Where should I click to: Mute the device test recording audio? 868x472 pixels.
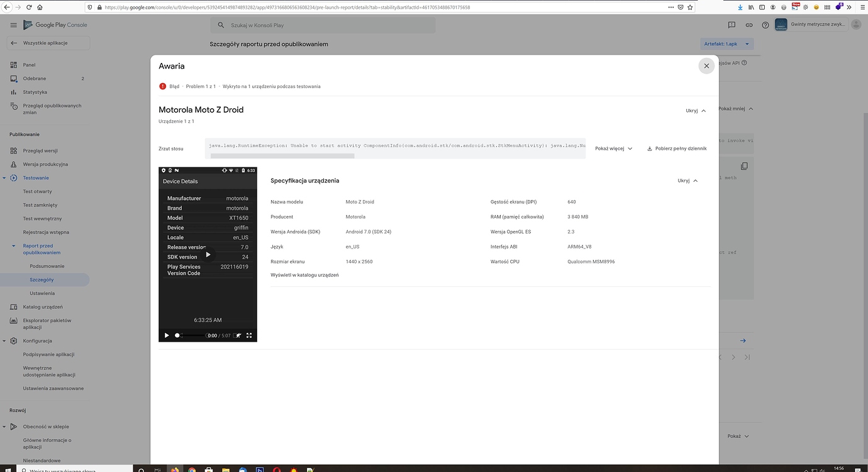point(238,335)
